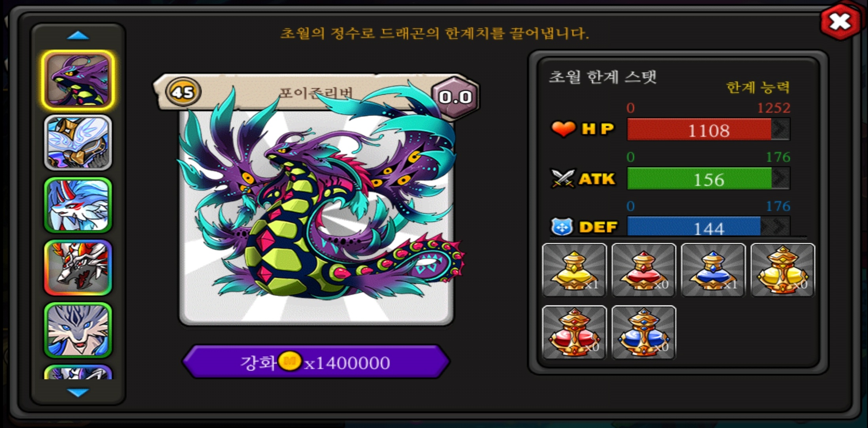Select the large red essence potion
The image size is (868, 428).
coord(574,332)
